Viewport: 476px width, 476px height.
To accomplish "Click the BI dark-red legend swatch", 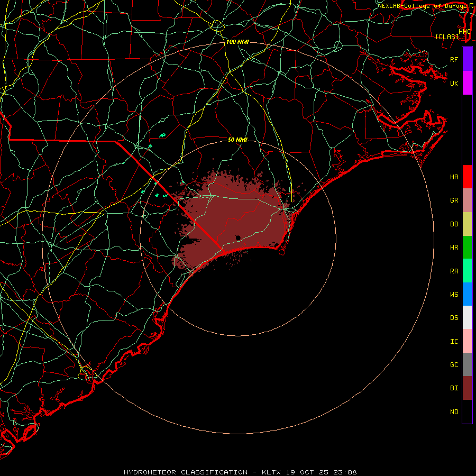I will click(467, 388).
